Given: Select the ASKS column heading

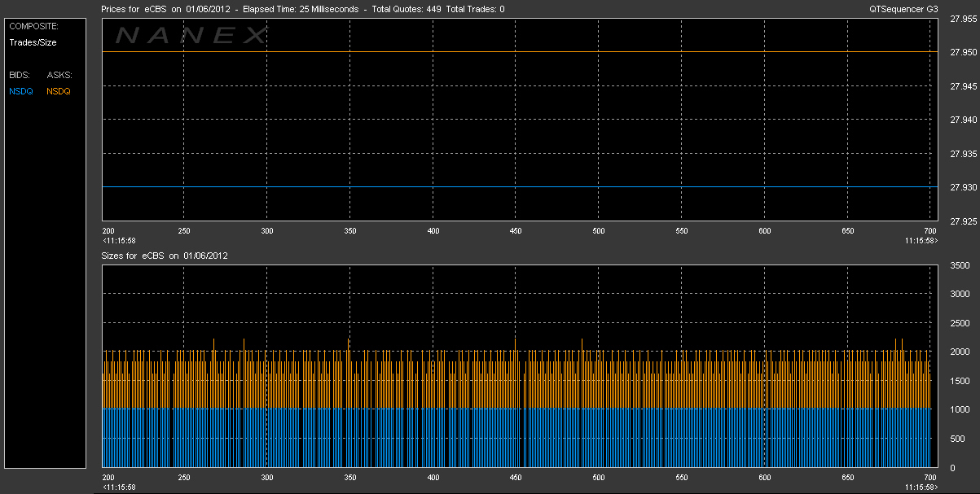Looking at the screenshot, I should click(x=59, y=75).
